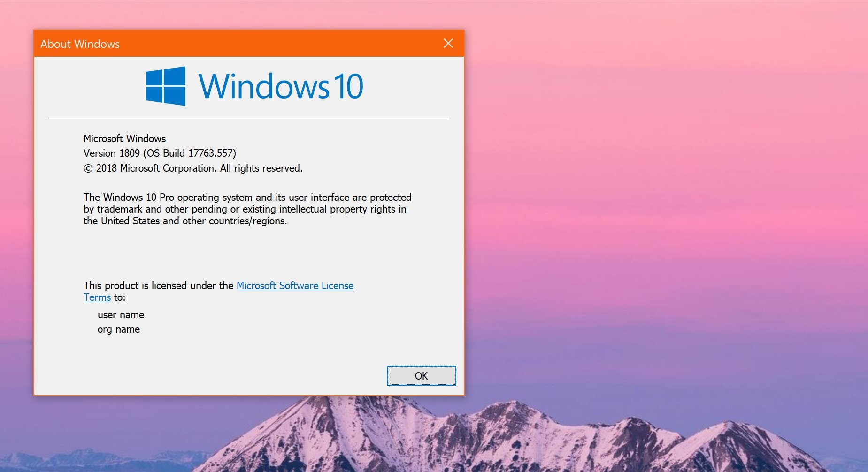Image resolution: width=868 pixels, height=472 pixels.
Task: Click the Microsoft Windows text line
Action: tap(125, 138)
